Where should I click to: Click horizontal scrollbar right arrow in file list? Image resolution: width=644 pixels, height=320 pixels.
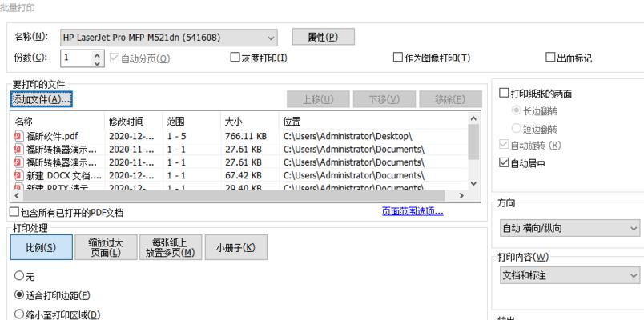[x=461, y=196]
